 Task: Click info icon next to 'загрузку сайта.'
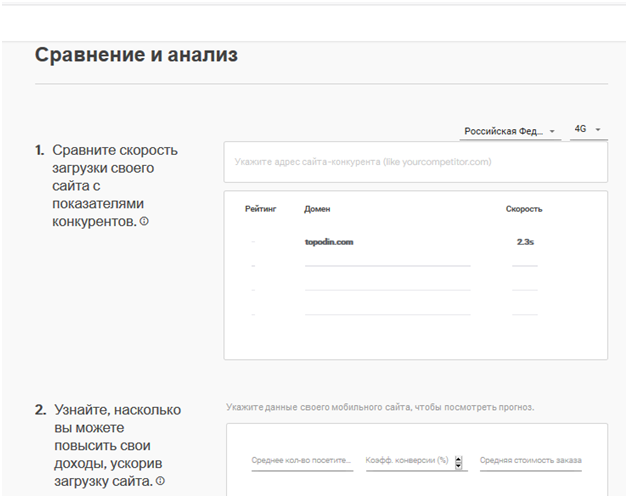(160, 481)
